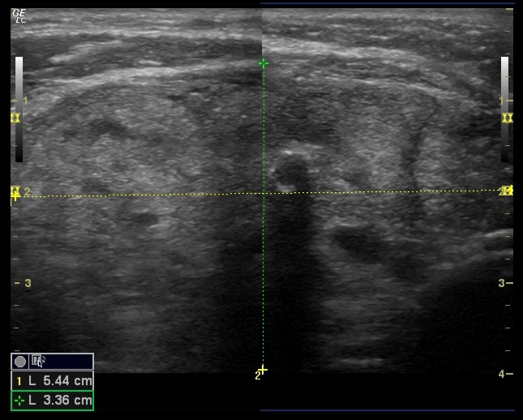Screen dimensions: 523x420
Task: Select the upper focal zone marker on right scale
Action: pyautogui.click(x=508, y=118)
